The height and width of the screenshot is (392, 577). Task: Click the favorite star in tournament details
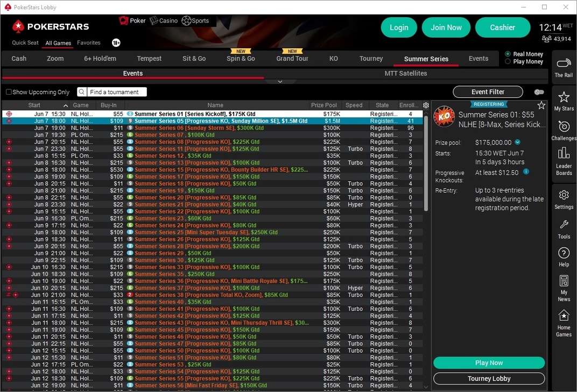pyautogui.click(x=541, y=105)
